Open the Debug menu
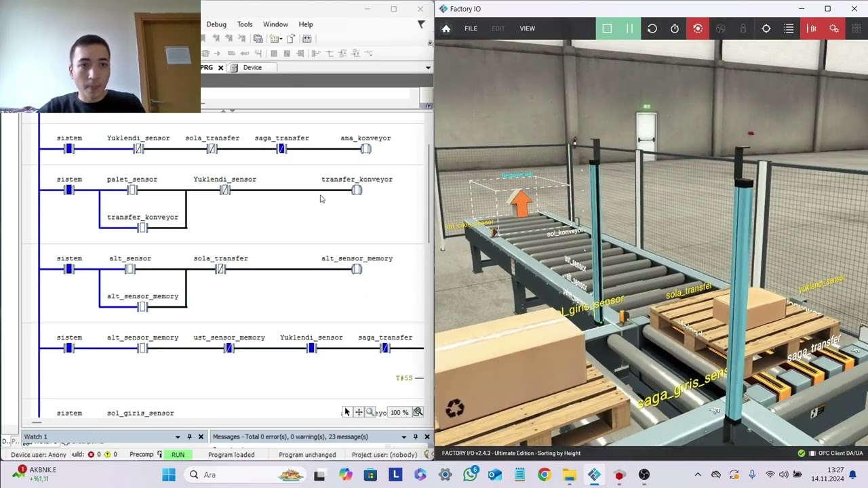 [216, 24]
